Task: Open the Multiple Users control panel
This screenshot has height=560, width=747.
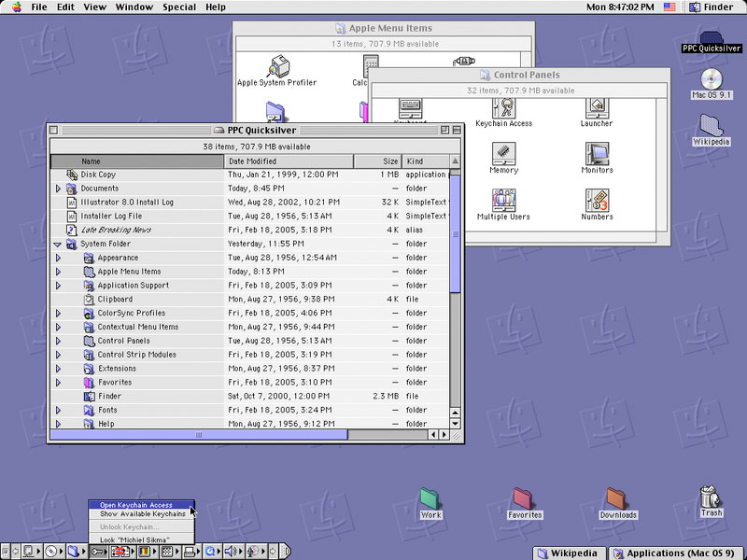Action: tap(503, 200)
